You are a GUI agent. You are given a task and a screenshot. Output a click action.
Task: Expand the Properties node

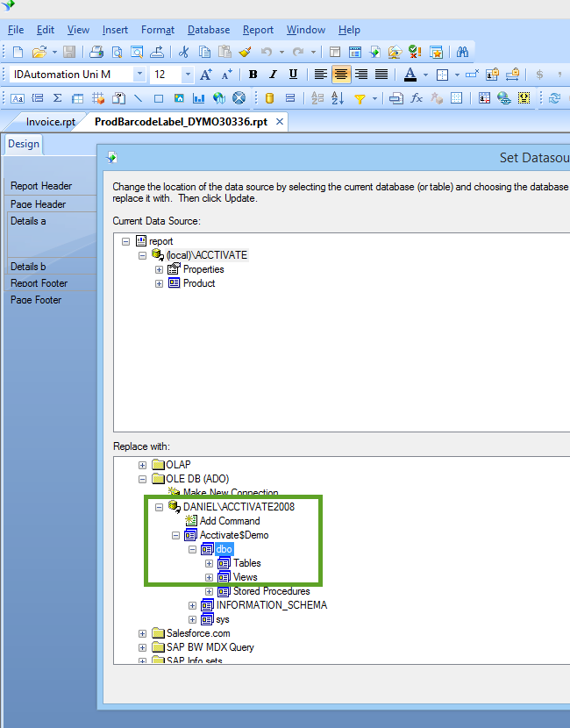[x=160, y=270]
